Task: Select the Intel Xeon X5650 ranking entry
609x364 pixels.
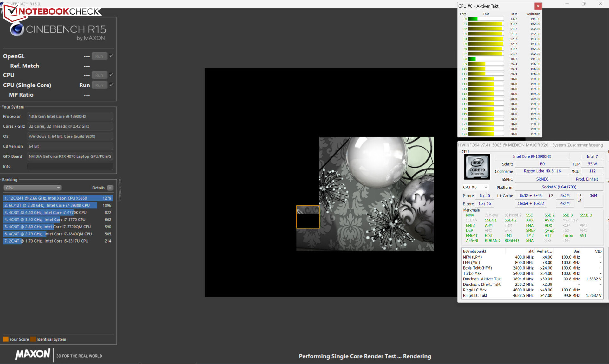Action: 58,198
